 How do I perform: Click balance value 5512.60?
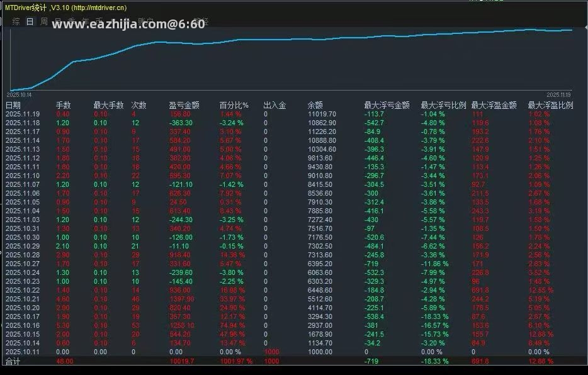[320, 299]
